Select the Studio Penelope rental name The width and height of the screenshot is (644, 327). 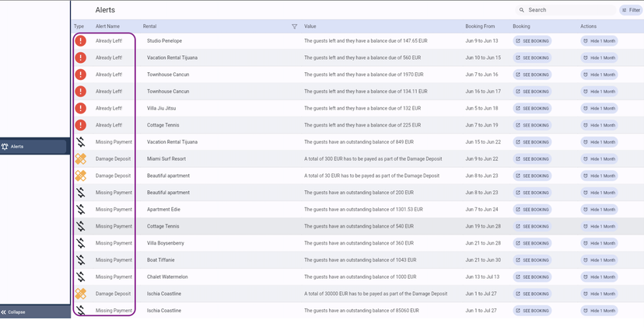[x=164, y=41]
